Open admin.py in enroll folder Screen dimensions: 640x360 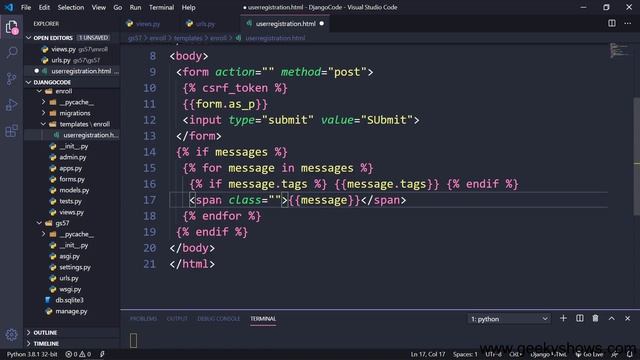[72, 157]
